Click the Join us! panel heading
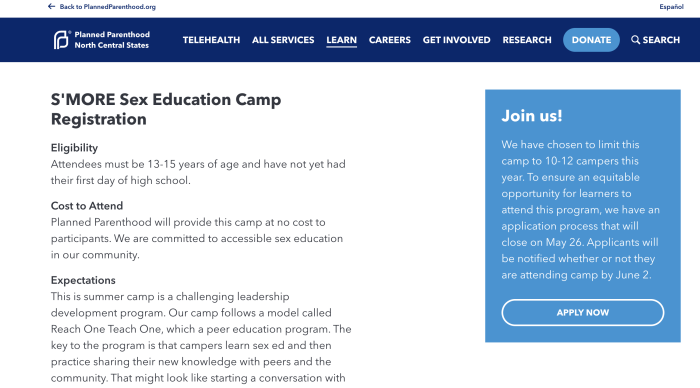Image resolution: width=700 pixels, height=388 pixels. [532, 116]
